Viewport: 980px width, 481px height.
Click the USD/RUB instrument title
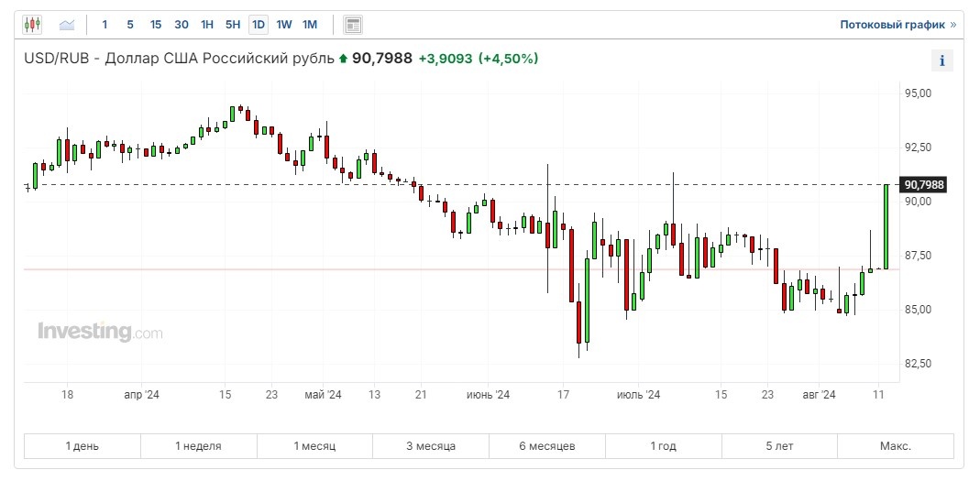point(179,59)
